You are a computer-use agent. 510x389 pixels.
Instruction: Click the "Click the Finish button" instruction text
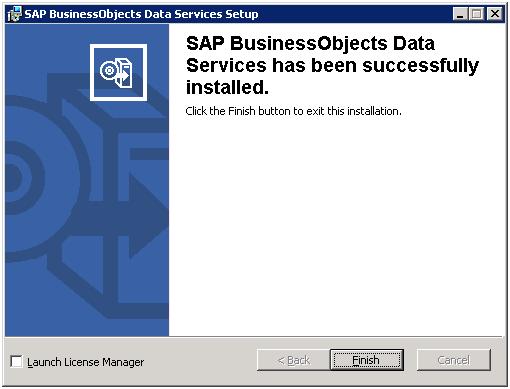click(293, 111)
